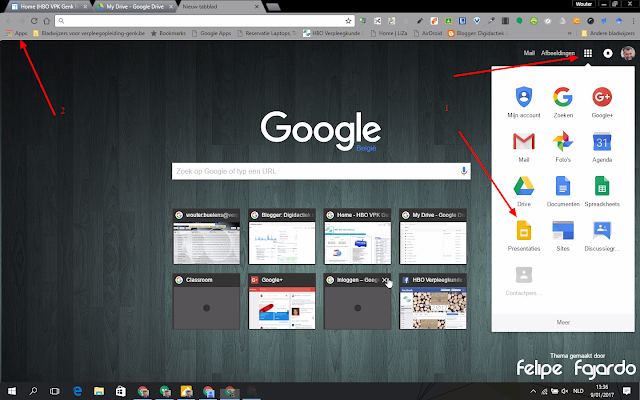Open AirDroid bookmark
The image size is (640, 400).
[428, 33]
